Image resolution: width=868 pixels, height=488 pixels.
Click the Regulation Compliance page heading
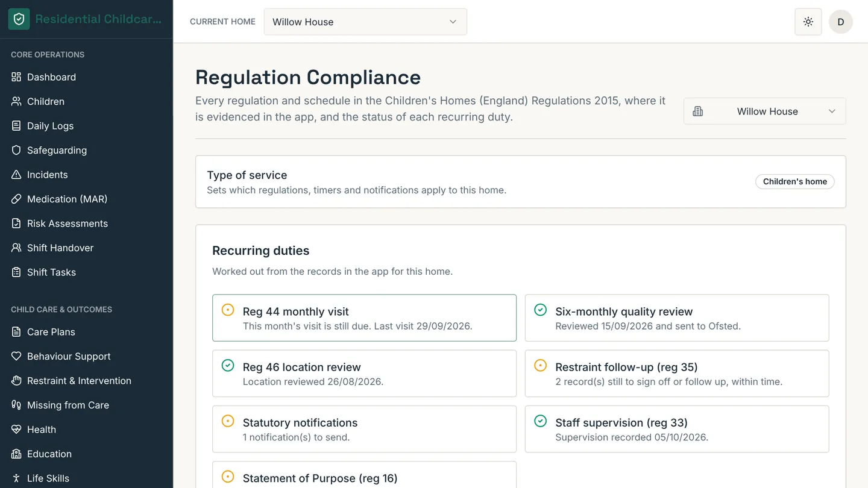click(x=308, y=77)
